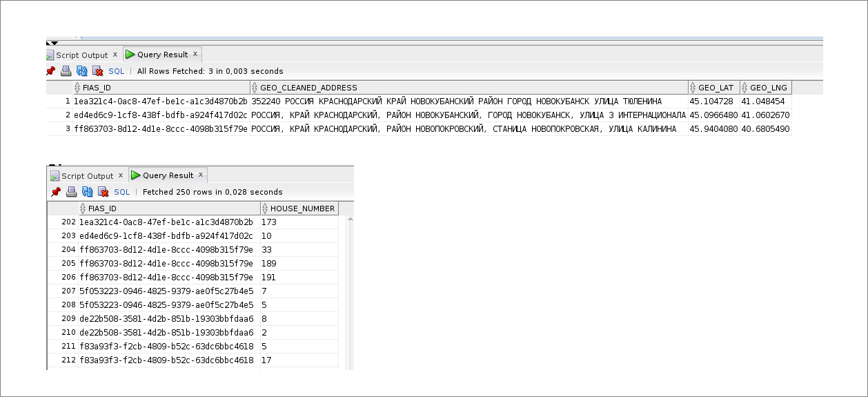Pin the query result showing 3 rows fetched
Screen dimensions: 868x397
click(x=50, y=71)
